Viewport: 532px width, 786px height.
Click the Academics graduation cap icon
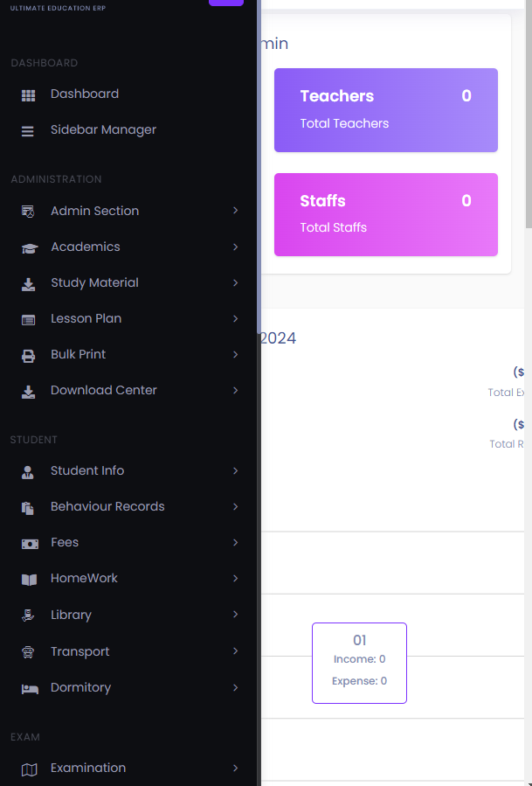[29, 247]
